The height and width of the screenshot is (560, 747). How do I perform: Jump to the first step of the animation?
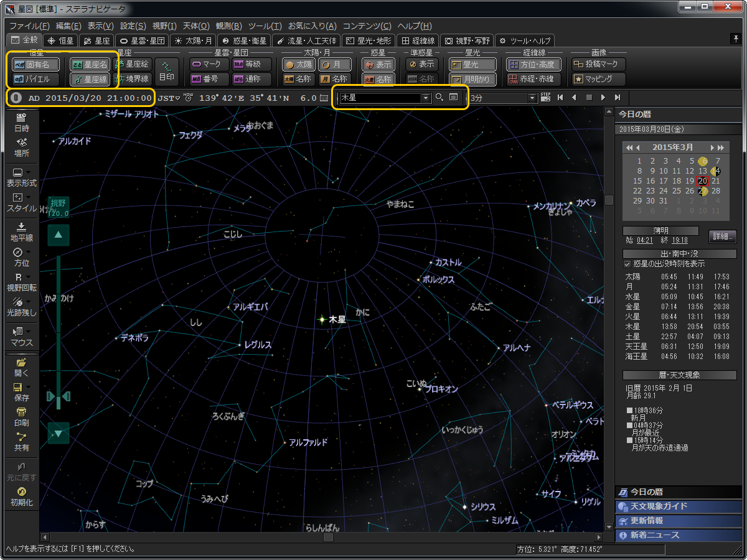click(560, 98)
